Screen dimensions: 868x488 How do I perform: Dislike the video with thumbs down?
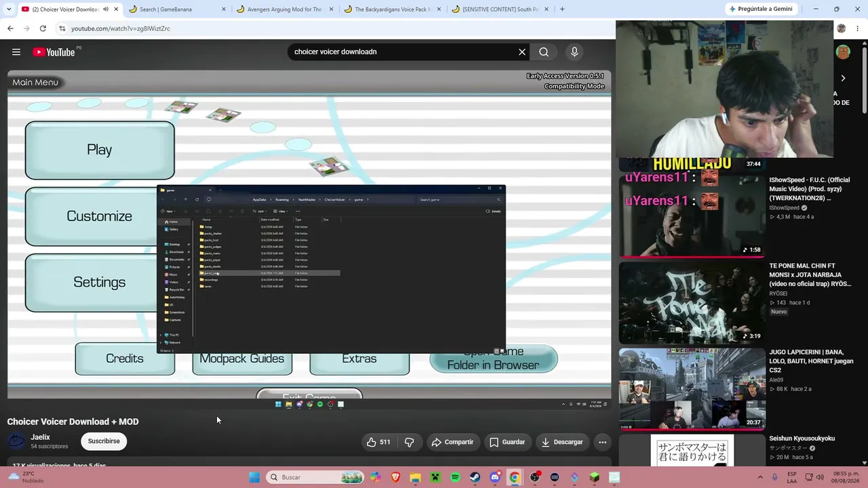pyautogui.click(x=409, y=442)
